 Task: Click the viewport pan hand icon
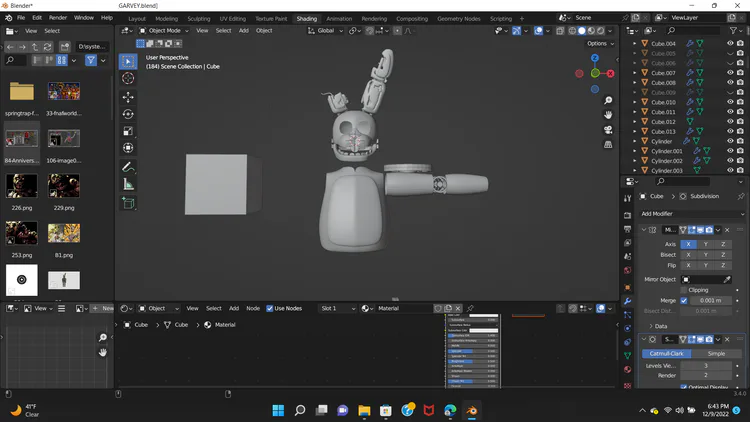[608, 115]
